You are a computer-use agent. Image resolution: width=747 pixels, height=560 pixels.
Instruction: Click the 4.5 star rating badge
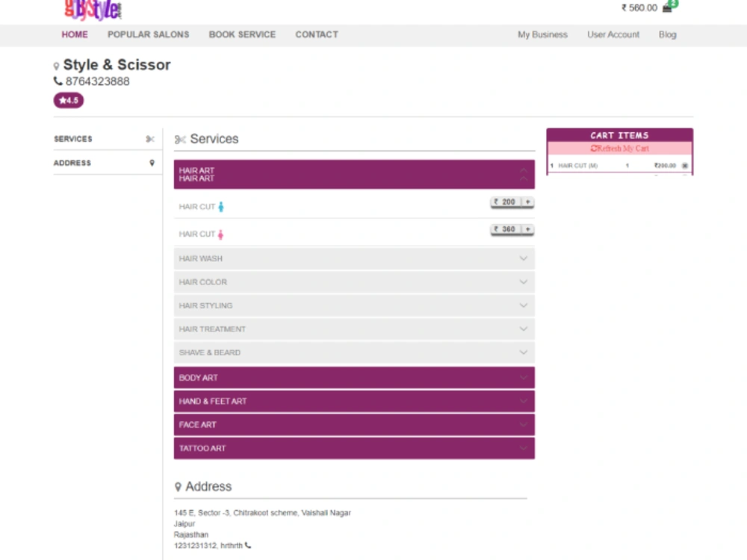point(69,101)
